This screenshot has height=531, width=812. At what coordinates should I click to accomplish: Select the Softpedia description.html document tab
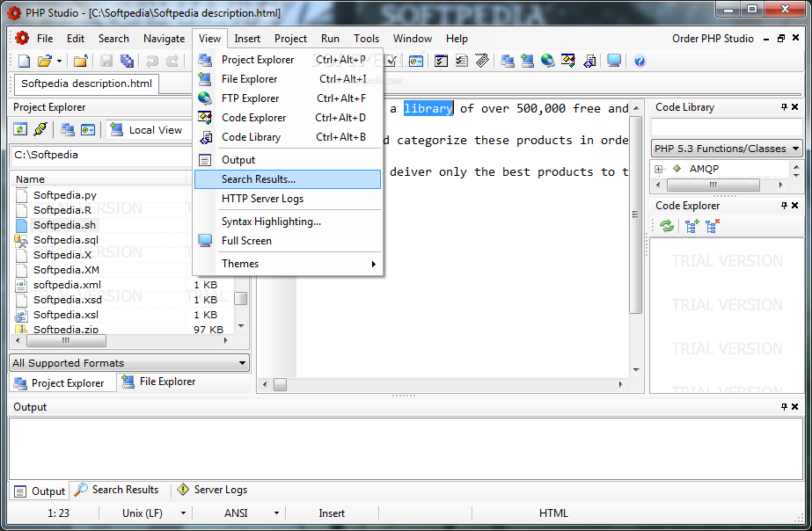[x=86, y=84]
